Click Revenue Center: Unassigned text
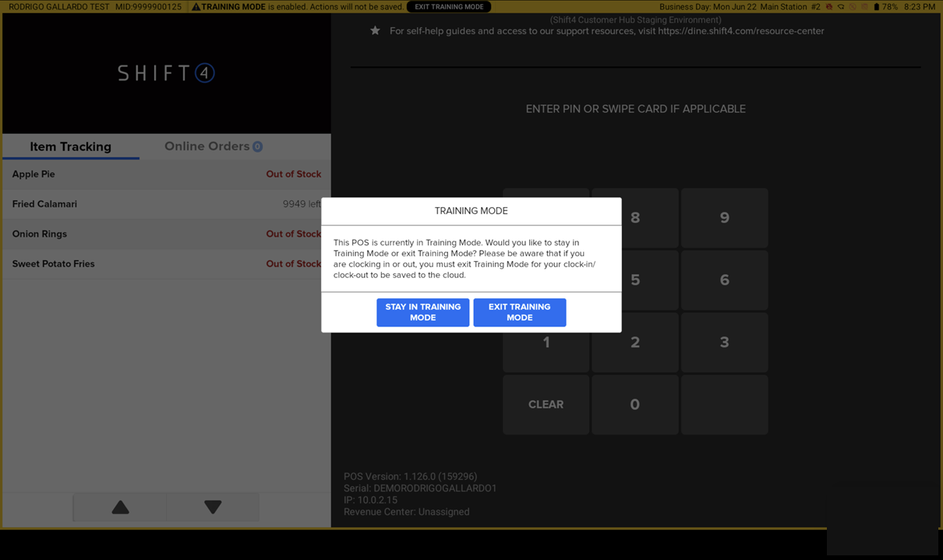The height and width of the screenshot is (560, 943). [406, 512]
